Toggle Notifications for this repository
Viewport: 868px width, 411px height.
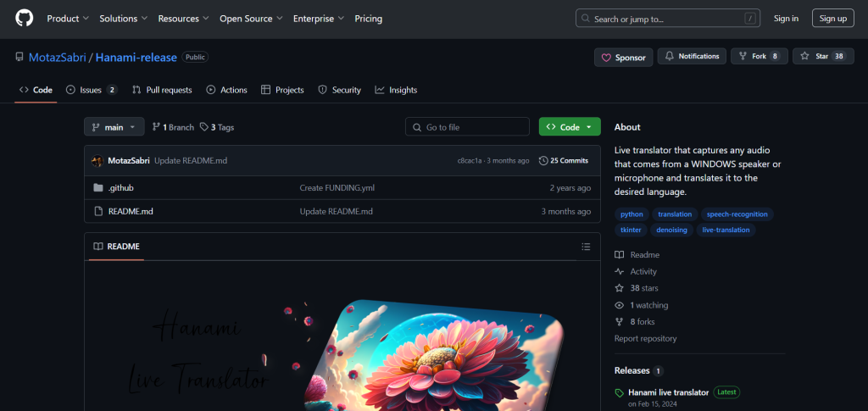coord(692,57)
